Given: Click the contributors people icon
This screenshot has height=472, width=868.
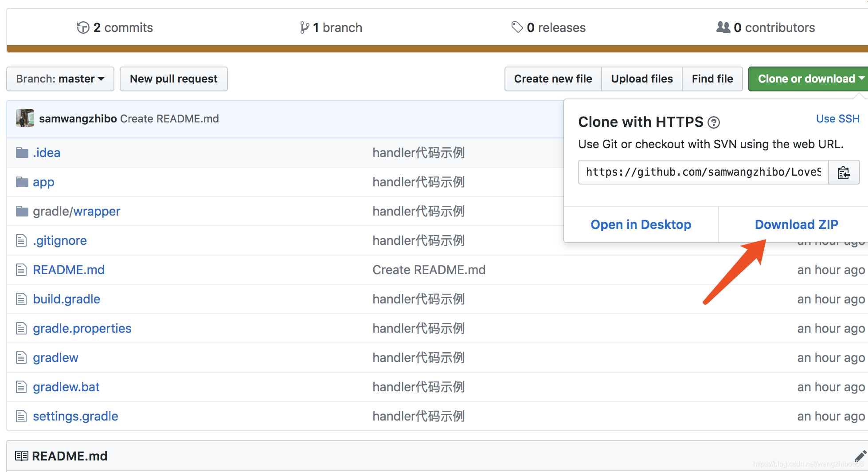Looking at the screenshot, I should [723, 27].
